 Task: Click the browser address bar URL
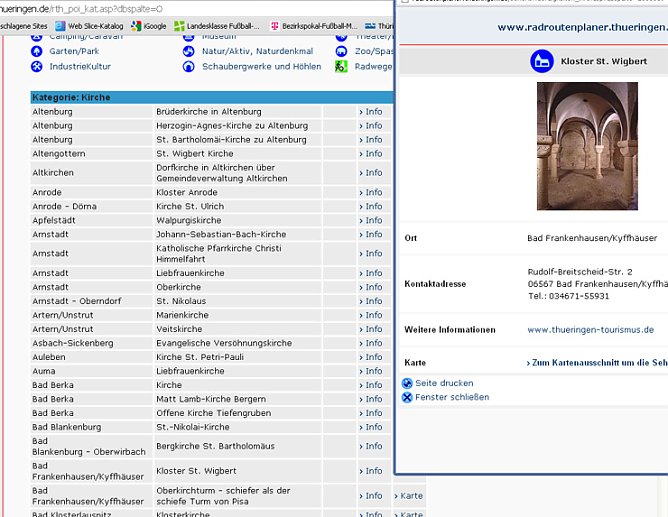click(x=80, y=7)
